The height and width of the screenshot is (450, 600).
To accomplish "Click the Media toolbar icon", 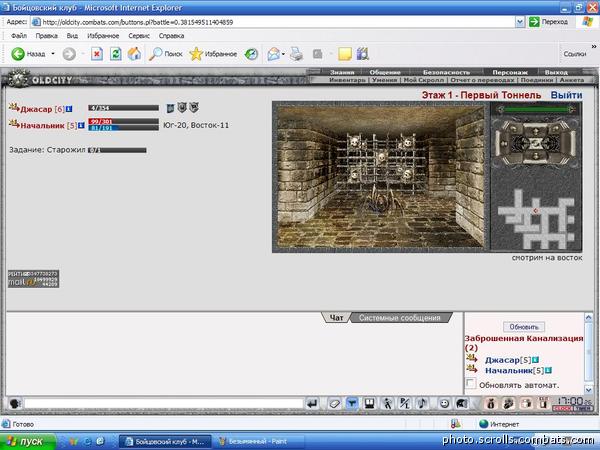I will (x=251, y=54).
